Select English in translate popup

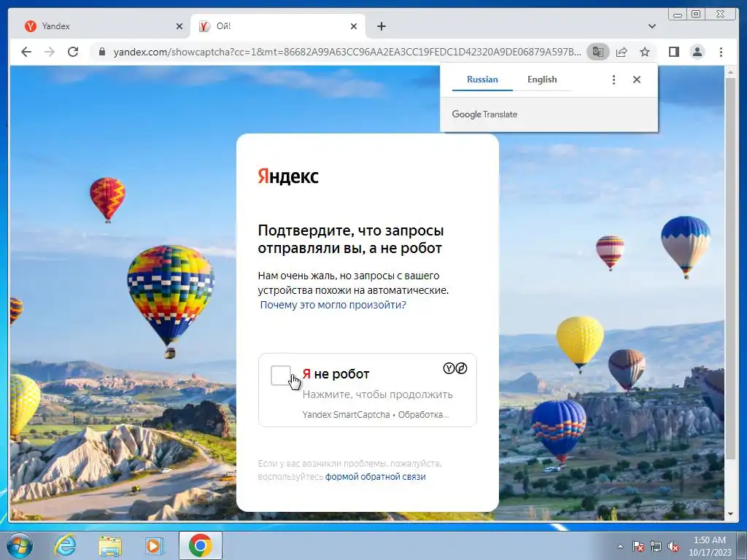[542, 79]
